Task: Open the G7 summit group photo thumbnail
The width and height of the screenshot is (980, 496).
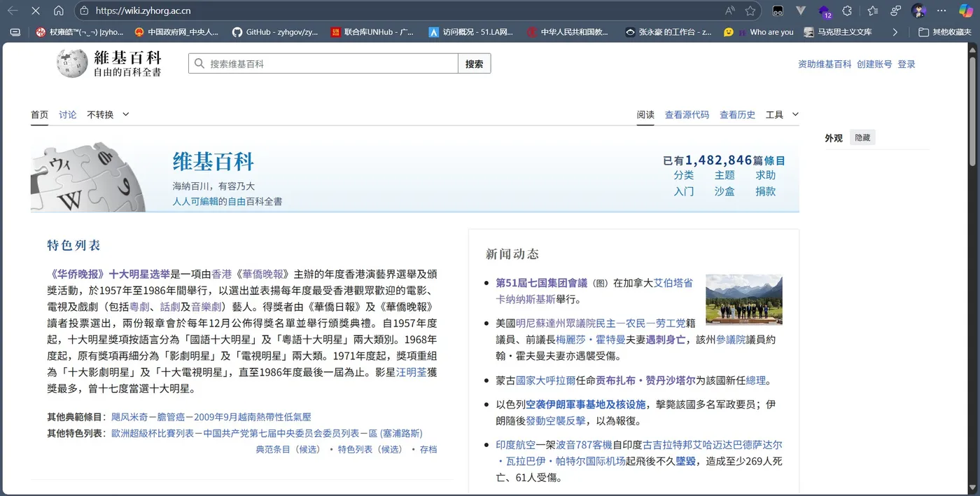Action: [x=744, y=299]
